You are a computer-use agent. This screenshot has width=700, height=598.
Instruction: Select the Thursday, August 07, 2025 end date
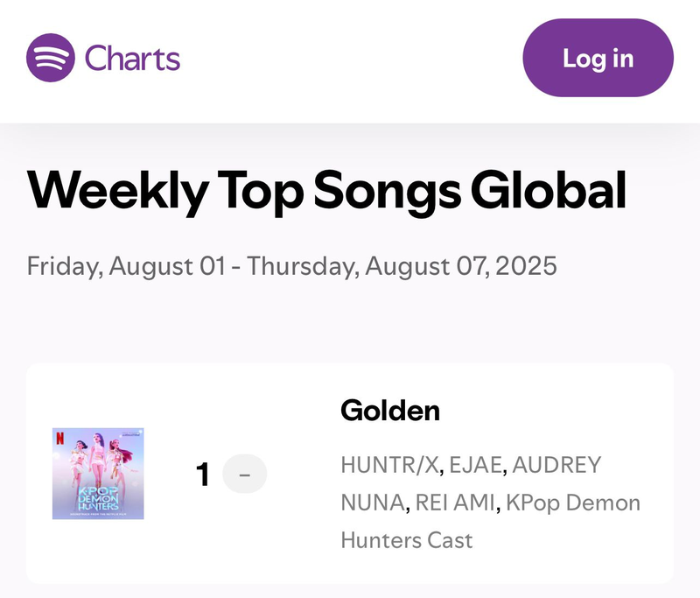pos(402,265)
